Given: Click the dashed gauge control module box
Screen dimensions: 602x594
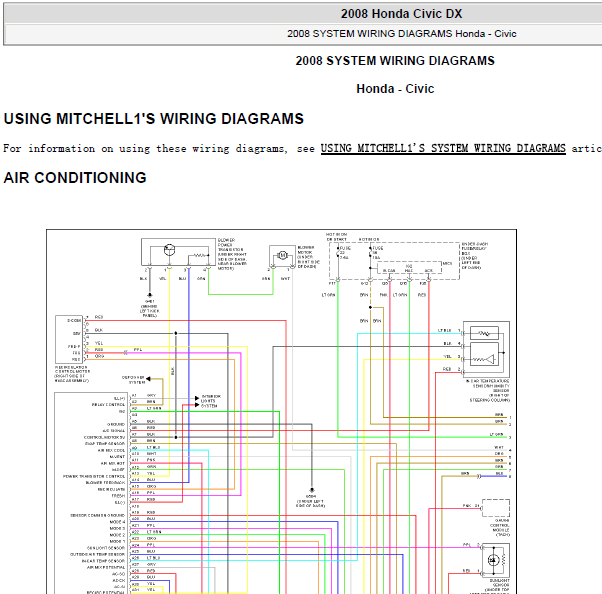Looking at the screenshot, I should [x=496, y=508].
